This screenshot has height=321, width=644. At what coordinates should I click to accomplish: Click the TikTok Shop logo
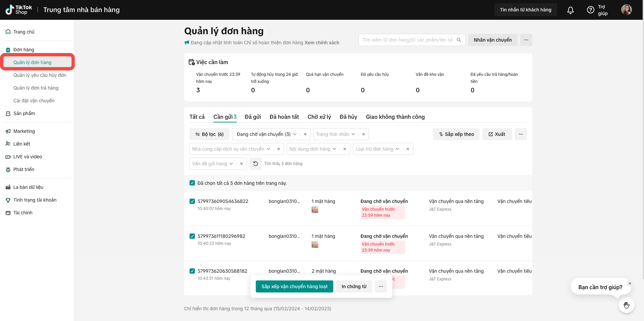pos(19,10)
